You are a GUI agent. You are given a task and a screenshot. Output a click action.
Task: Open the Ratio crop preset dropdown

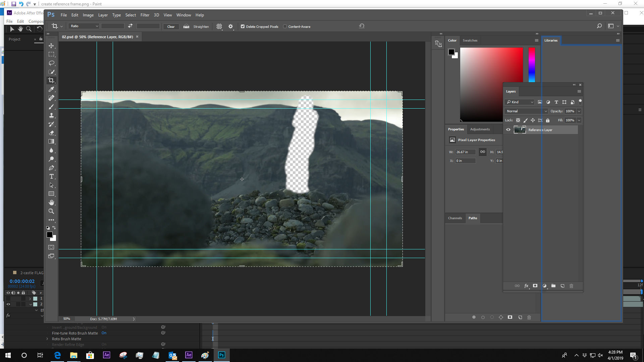pyautogui.click(x=97, y=26)
